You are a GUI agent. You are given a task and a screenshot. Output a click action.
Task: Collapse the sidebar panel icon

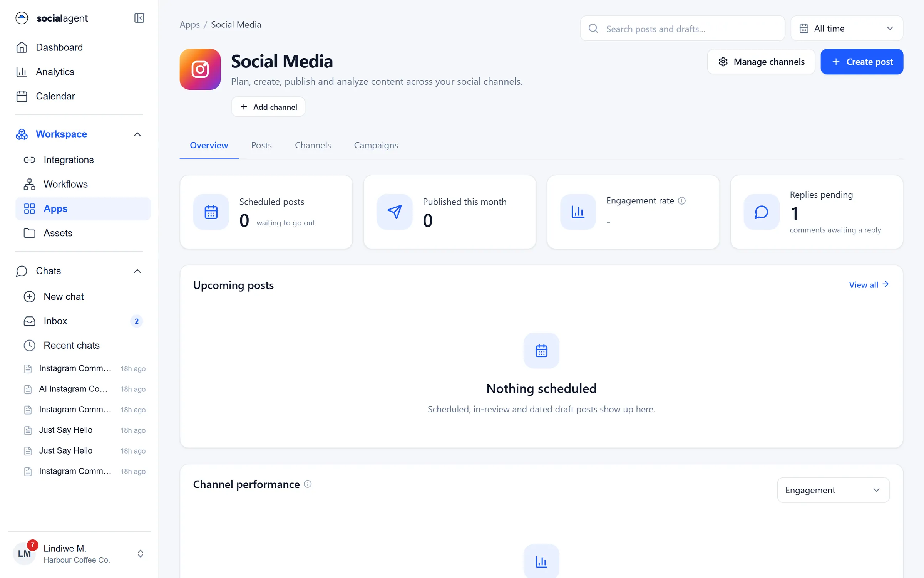click(x=139, y=18)
